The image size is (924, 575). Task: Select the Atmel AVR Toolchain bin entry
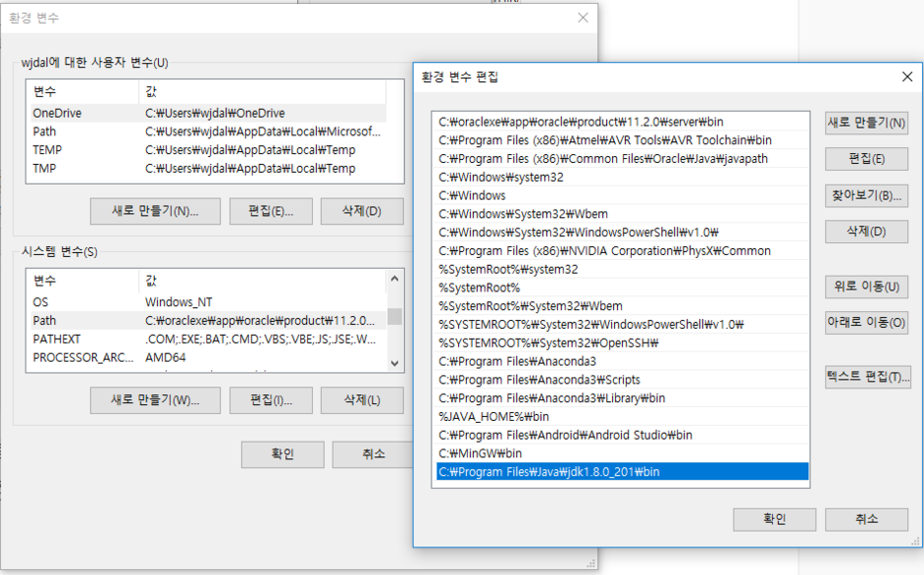click(x=622, y=139)
